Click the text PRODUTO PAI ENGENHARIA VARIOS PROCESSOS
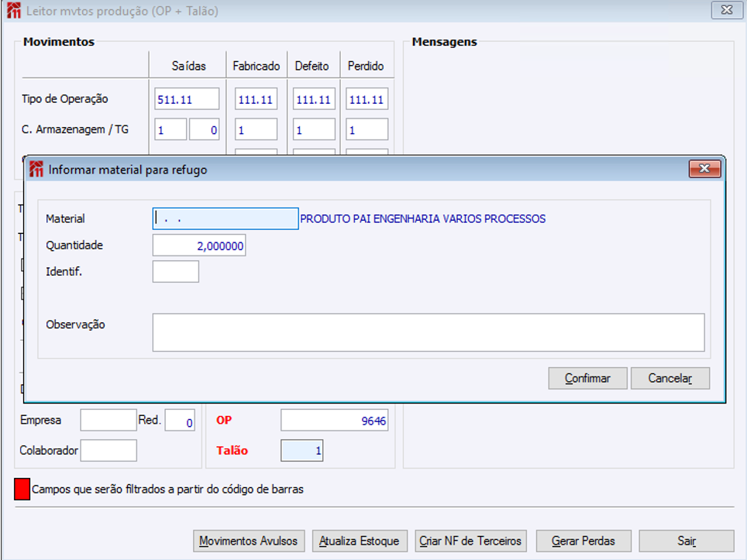747x560 pixels. coord(423,218)
